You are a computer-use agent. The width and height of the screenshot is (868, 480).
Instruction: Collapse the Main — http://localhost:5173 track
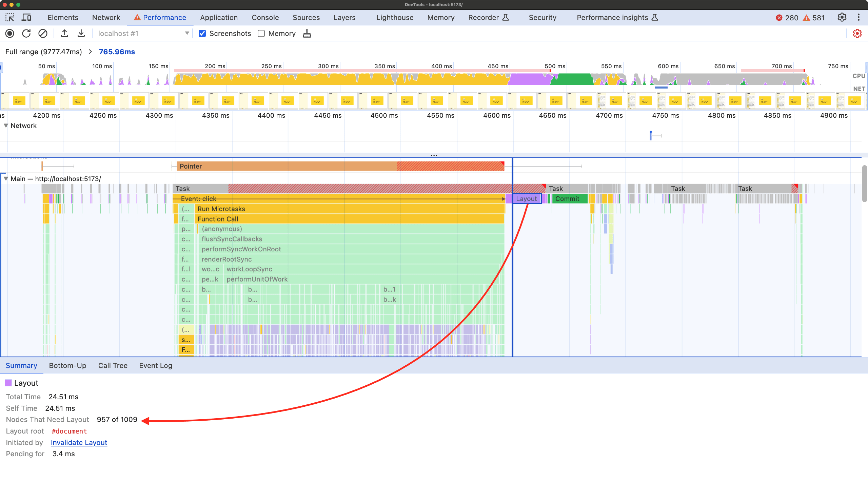pyautogui.click(x=6, y=179)
